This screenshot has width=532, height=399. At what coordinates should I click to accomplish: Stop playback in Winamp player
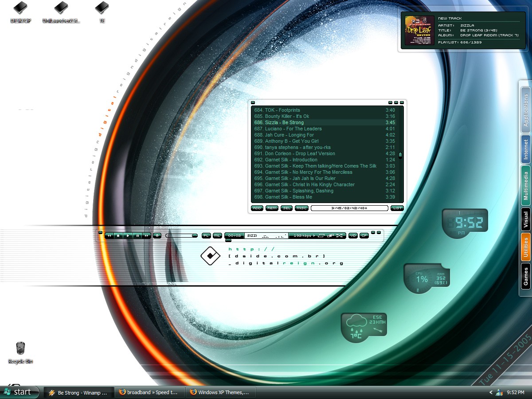[x=118, y=236]
